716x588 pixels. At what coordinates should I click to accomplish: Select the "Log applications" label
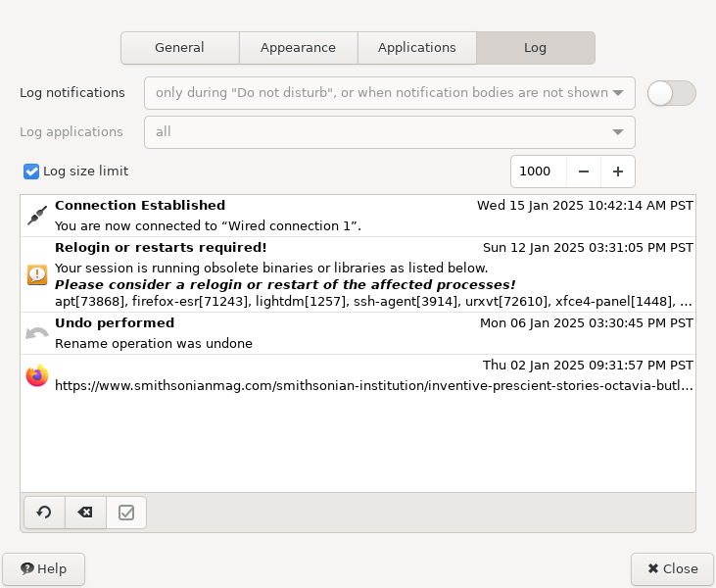click(72, 132)
